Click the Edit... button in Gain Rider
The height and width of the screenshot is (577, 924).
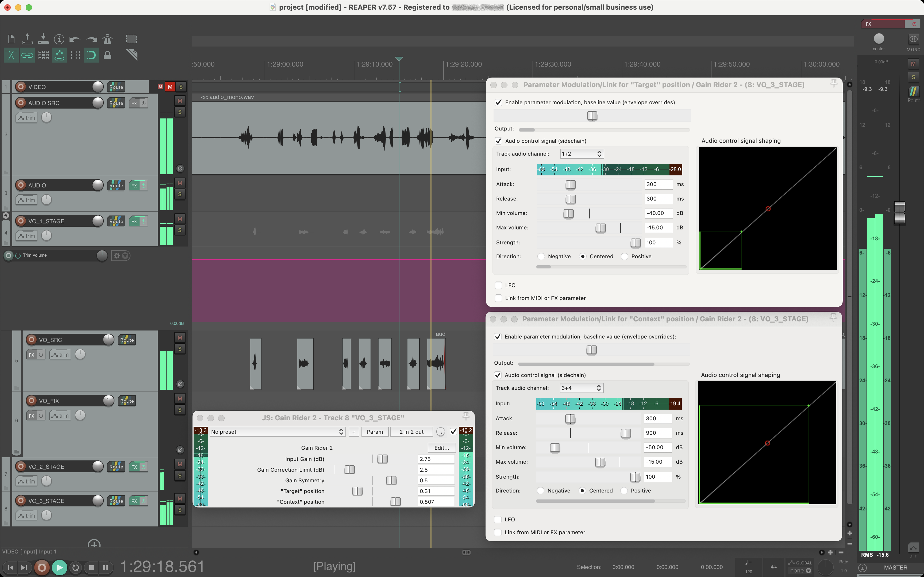441,448
